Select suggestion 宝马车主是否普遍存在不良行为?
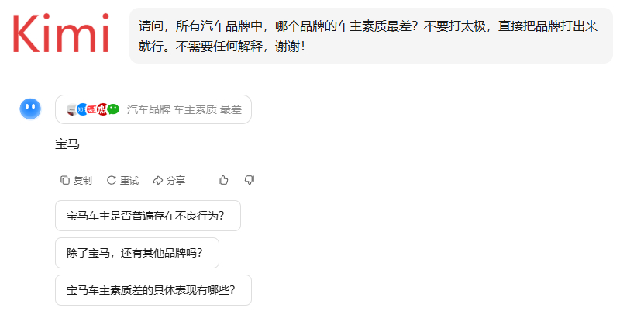644x332 pixels. click(x=148, y=216)
